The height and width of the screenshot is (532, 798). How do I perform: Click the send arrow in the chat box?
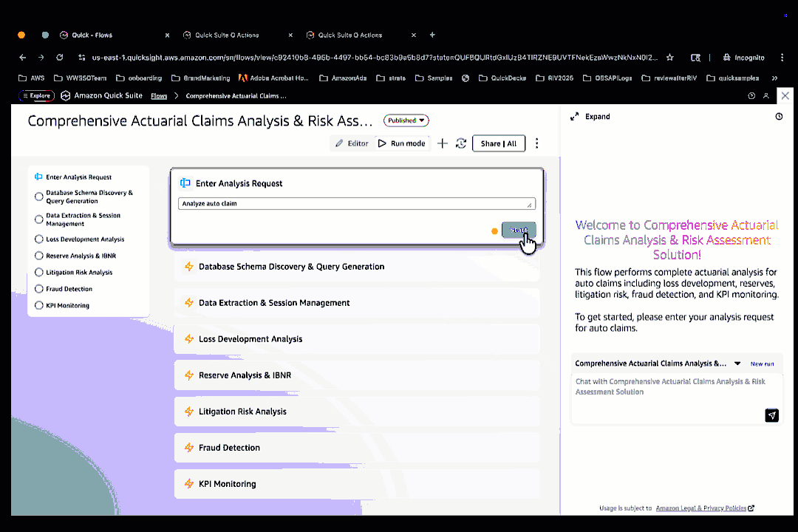(x=771, y=415)
